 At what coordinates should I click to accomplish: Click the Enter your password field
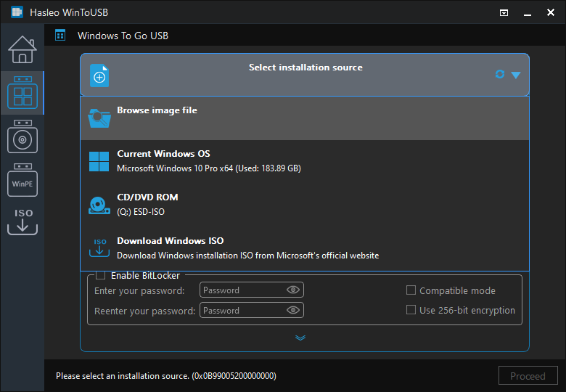[252, 290]
